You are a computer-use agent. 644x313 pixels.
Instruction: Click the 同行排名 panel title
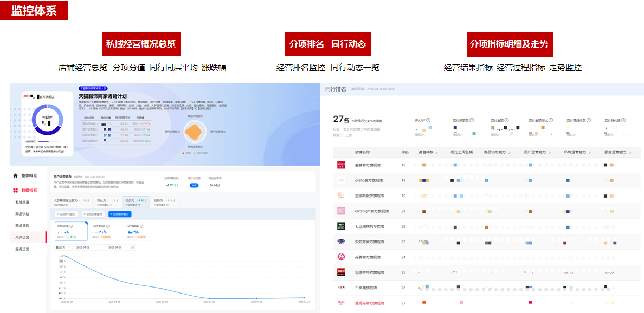(x=336, y=89)
